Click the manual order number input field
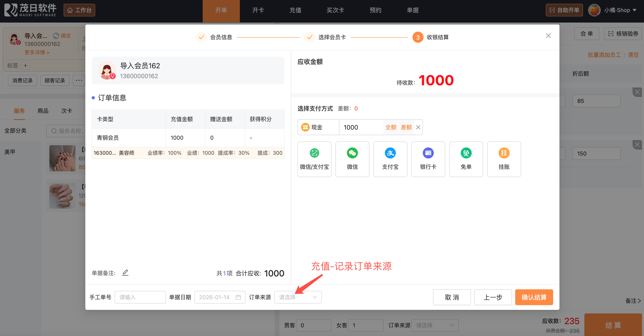 pos(140,297)
